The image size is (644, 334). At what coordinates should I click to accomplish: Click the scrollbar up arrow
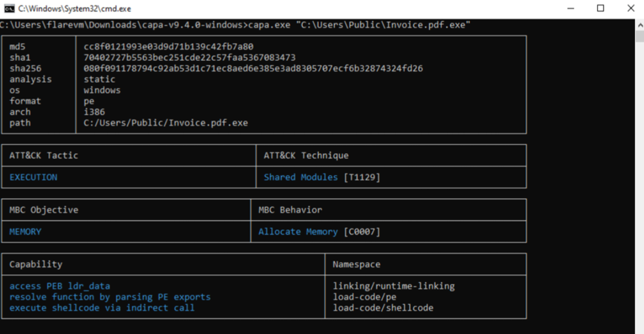(640, 25)
